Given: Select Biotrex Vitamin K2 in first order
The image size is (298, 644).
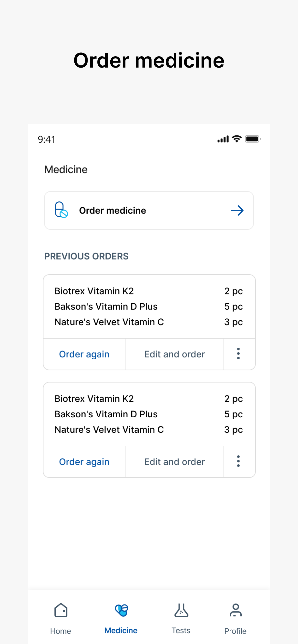Looking at the screenshot, I should coord(94,291).
